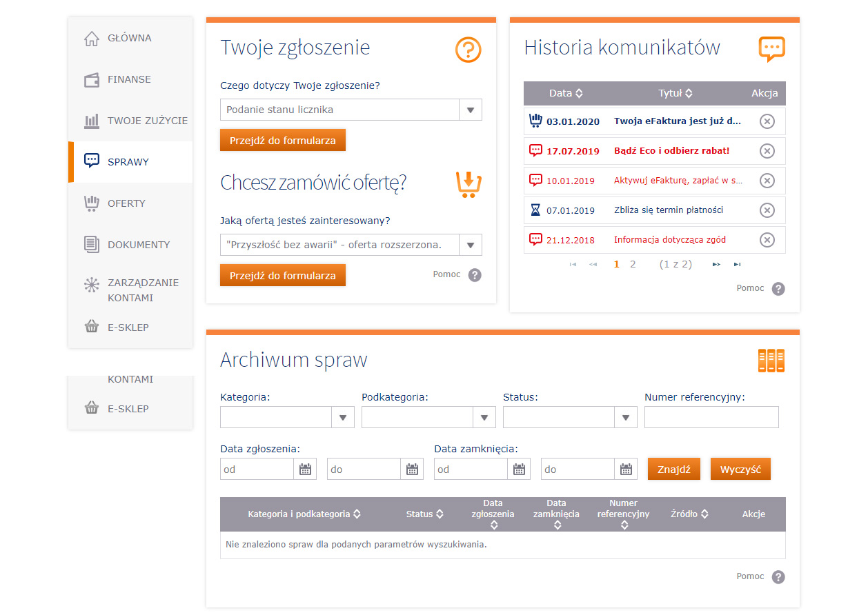Open calendar picker for Data zgłoszenia "od"
This screenshot has height=615, width=868.
[306, 468]
